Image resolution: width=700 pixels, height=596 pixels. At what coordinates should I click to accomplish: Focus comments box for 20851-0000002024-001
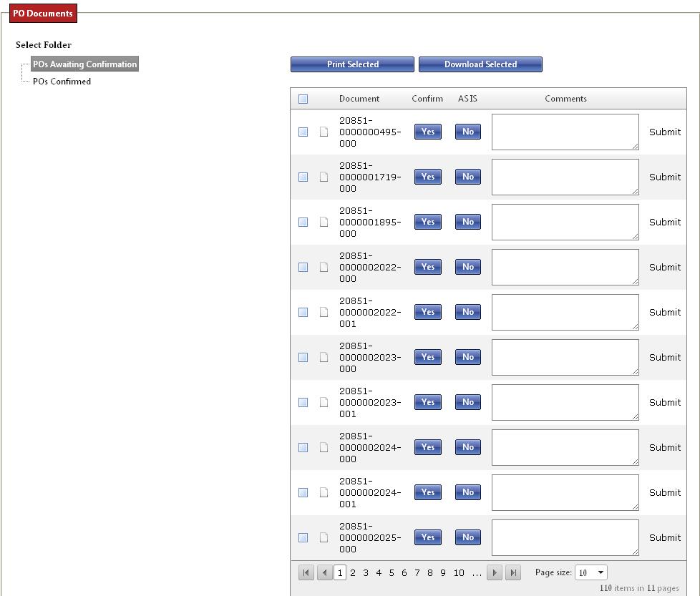565,492
